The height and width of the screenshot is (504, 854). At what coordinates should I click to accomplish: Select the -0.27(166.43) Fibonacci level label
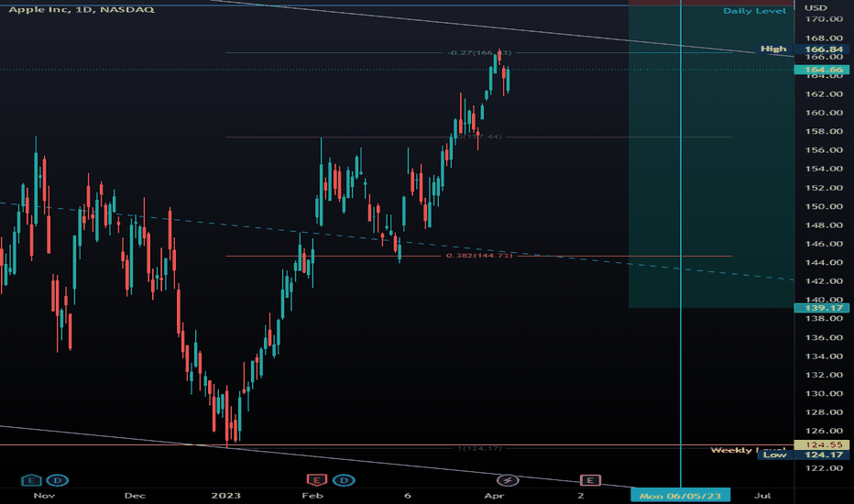click(x=479, y=53)
